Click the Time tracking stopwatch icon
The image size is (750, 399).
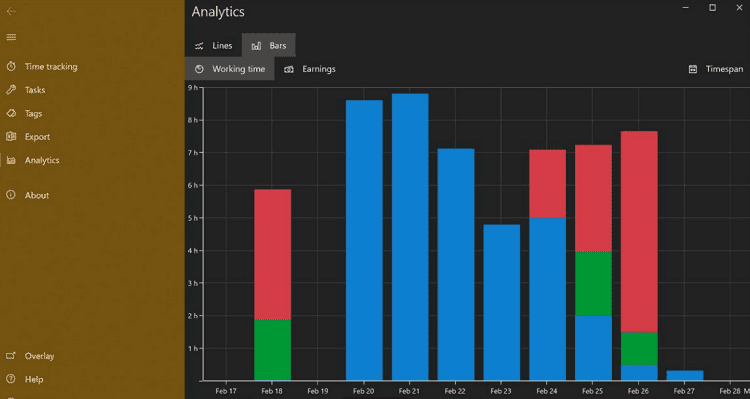point(11,66)
